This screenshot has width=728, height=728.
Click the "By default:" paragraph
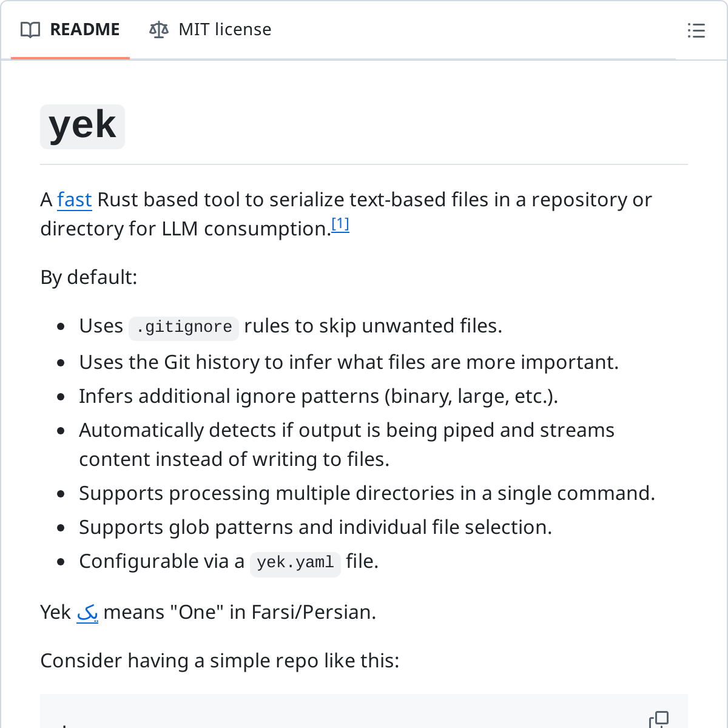point(89,277)
